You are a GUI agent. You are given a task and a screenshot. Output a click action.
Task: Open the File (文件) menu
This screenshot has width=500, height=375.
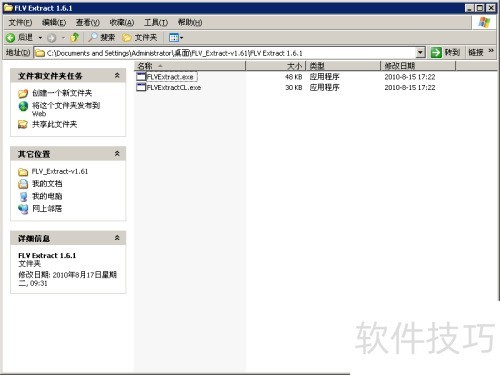coord(20,22)
